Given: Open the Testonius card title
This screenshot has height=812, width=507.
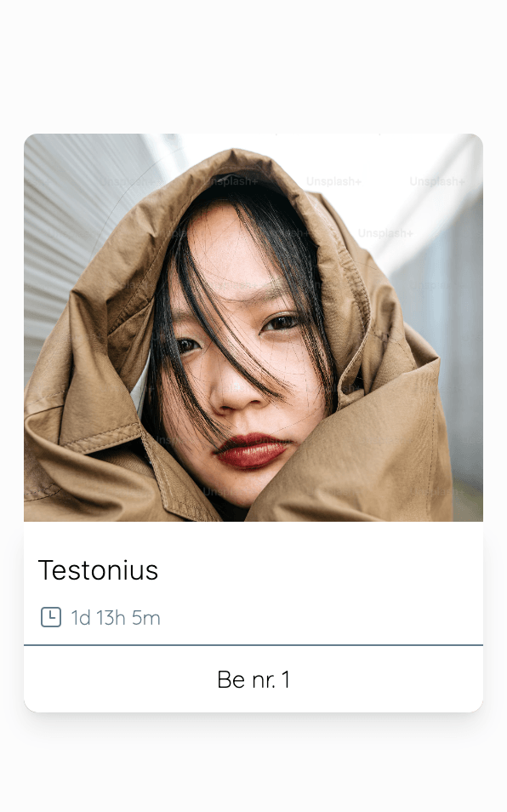Looking at the screenshot, I should coord(98,570).
